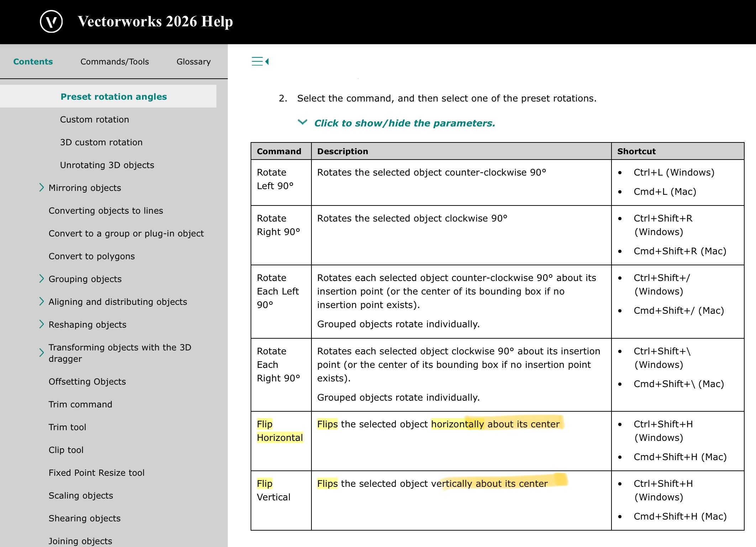Open the Trim tool topic
This screenshot has height=547, width=756.
[67, 427]
